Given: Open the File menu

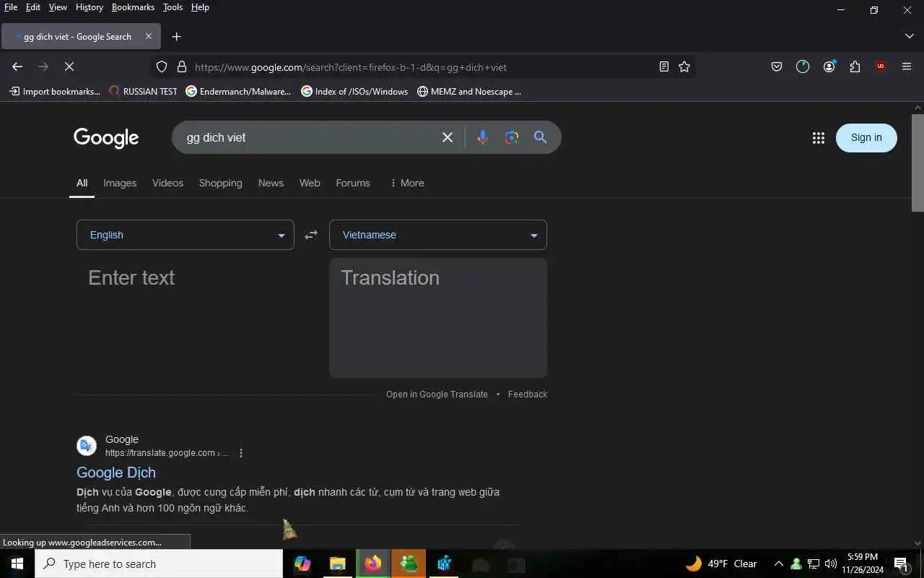Looking at the screenshot, I should click(11, 7).
